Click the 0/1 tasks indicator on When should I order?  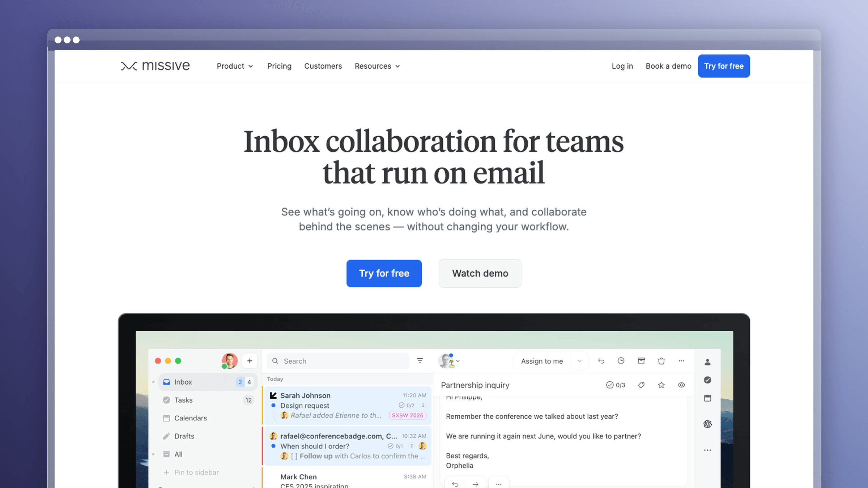click(x=395, y=446)
